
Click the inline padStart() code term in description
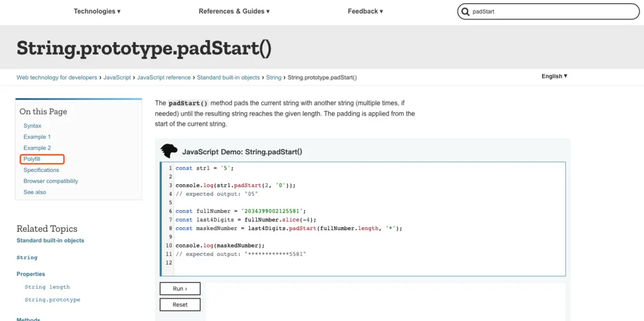pos(188,103)
